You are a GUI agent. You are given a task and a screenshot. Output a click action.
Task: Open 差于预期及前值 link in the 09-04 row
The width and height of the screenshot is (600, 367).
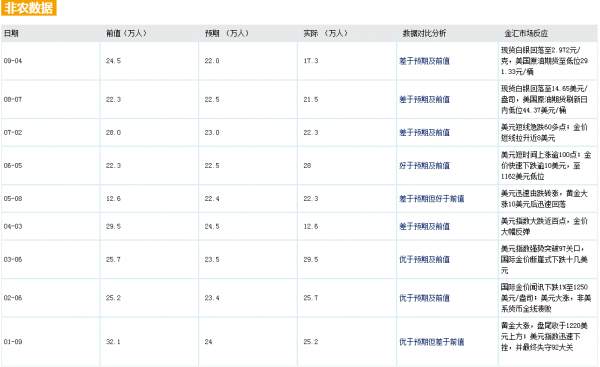point(424,61)
